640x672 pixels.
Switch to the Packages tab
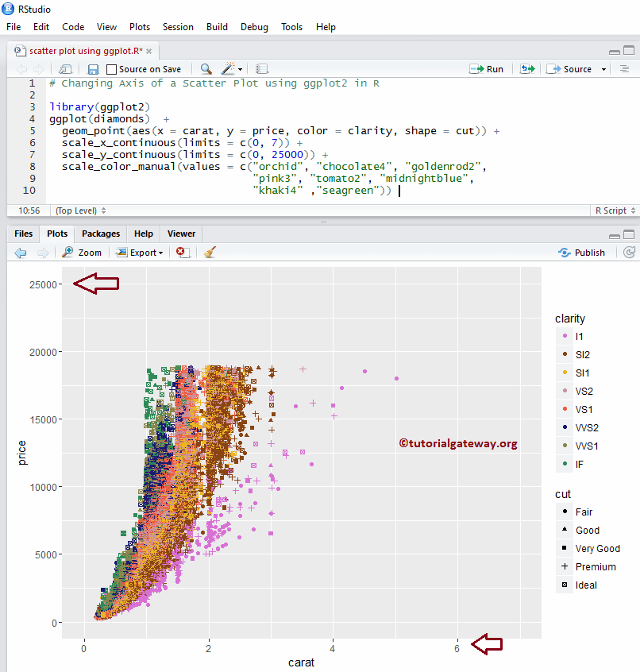point(101,234)
